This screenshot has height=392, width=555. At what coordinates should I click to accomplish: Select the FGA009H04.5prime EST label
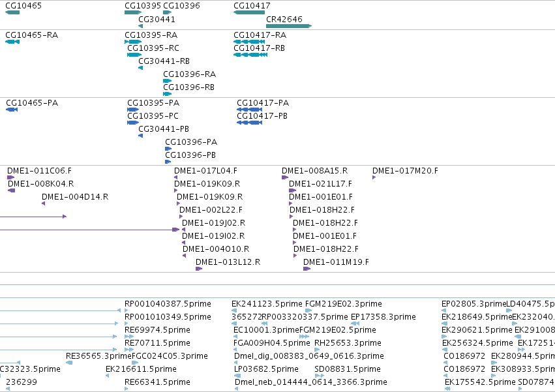[x=272, y=344]
